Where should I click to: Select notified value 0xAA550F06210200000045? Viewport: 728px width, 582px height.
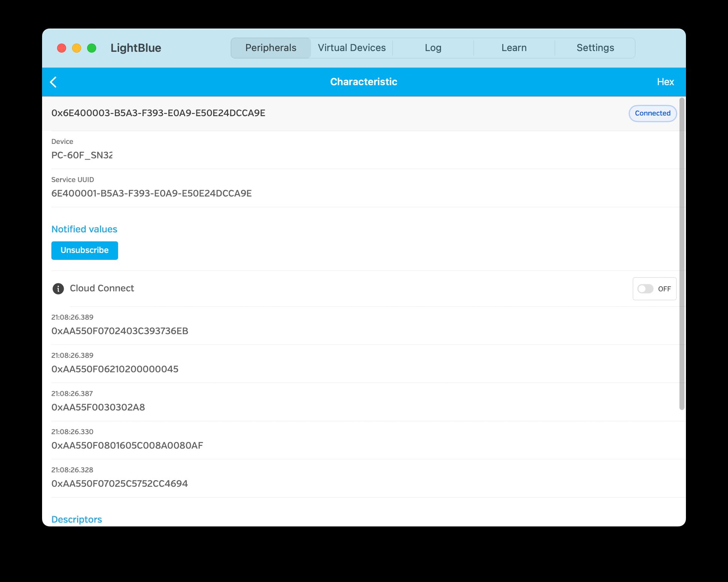pyautogui.click(x=115, y=369)
